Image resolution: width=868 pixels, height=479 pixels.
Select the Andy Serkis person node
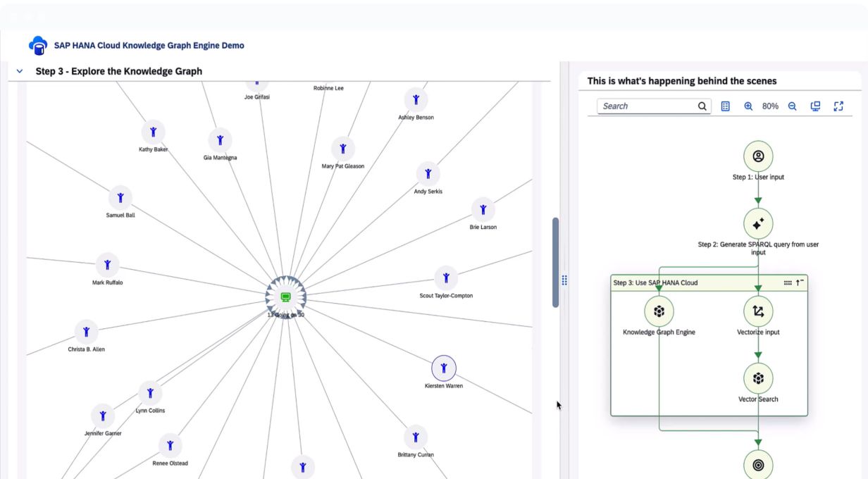coord(428,173)
